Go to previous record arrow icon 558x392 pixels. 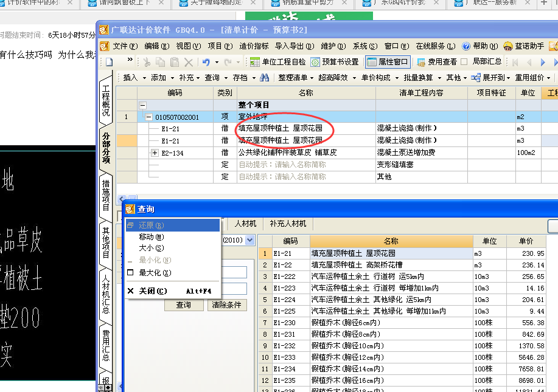click(529, 63)
